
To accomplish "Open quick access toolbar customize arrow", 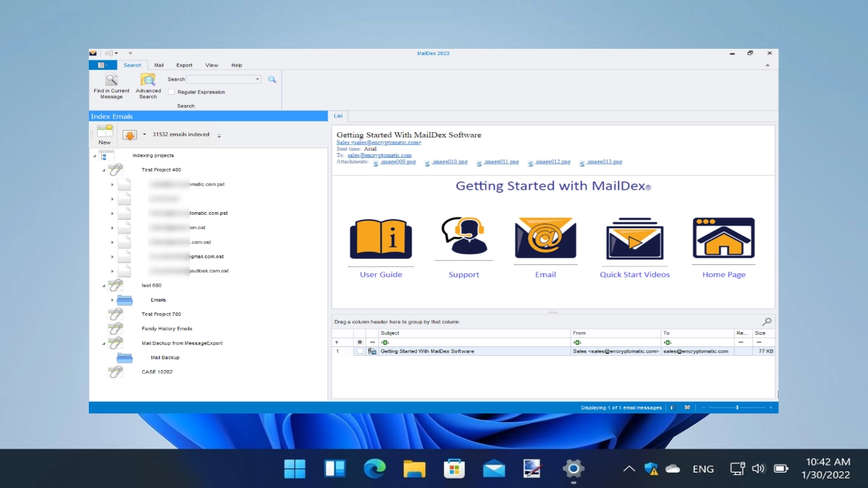I will [x=130, y=53].
